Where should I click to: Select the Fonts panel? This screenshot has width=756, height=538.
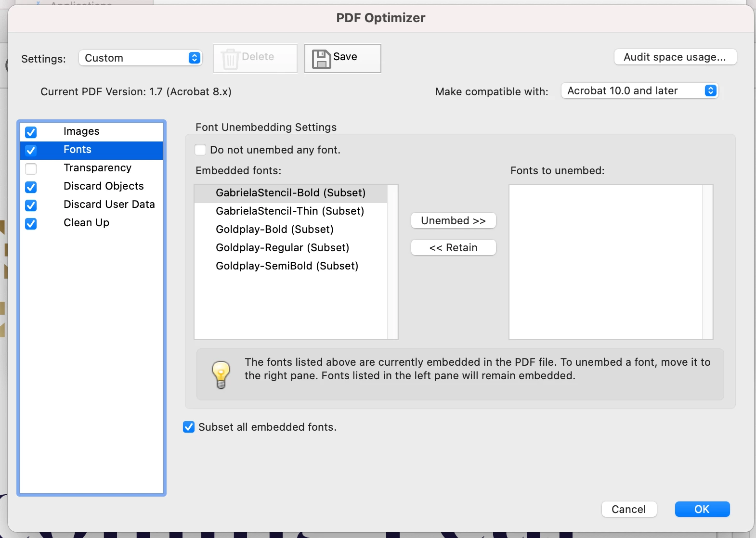point(91,150)
